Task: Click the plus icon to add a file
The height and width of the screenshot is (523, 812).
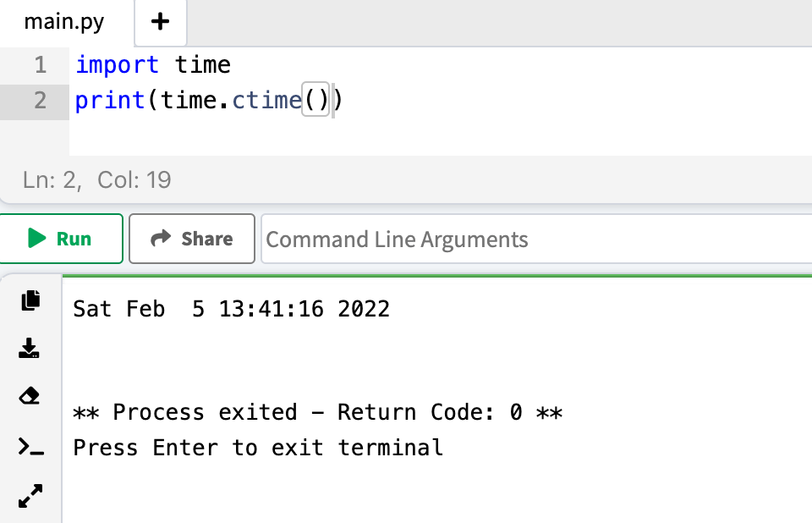Action: coord(160,23)
